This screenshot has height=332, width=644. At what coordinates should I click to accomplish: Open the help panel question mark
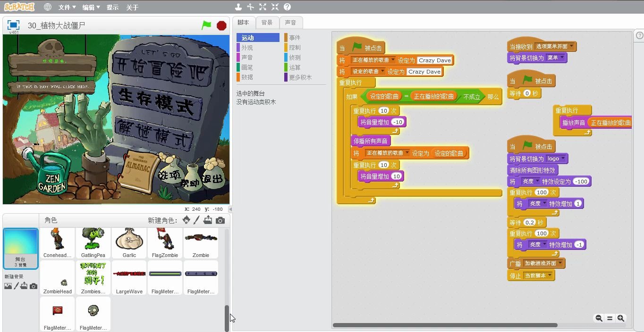pos(639,35)
